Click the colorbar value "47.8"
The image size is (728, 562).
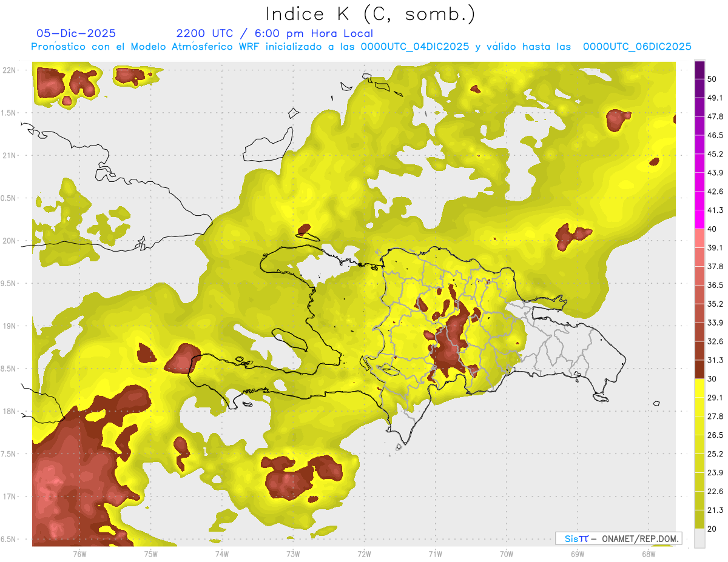point(715,116)
